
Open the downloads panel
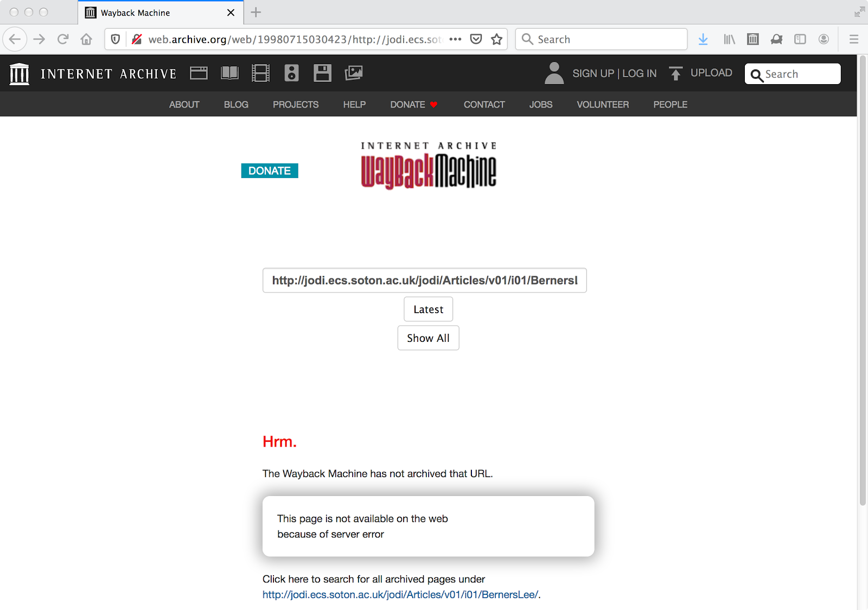[x=703, y=39]
